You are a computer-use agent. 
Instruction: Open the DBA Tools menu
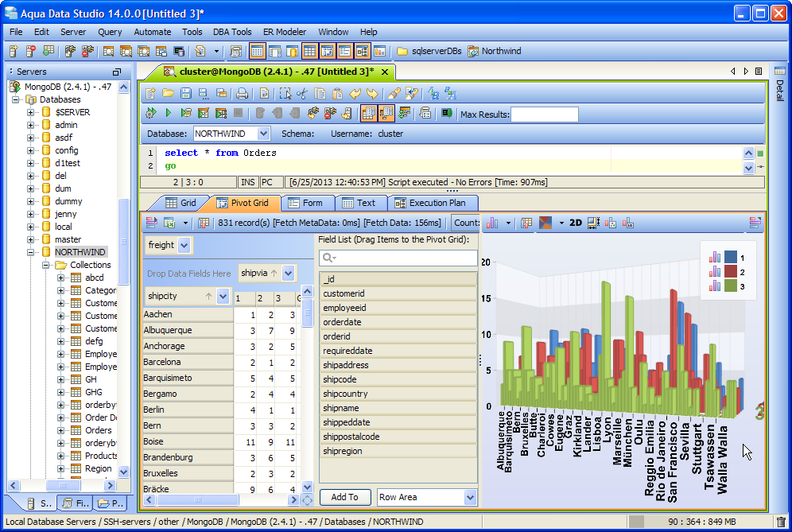click(232, 32)
